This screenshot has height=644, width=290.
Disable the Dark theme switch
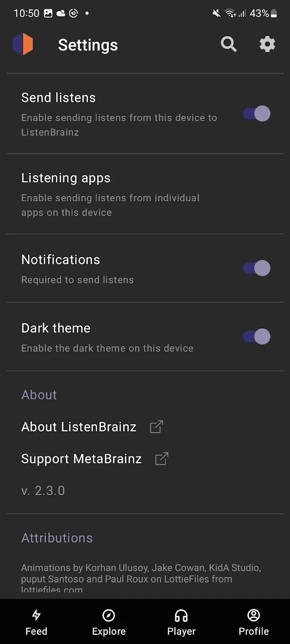coord(256,336)
